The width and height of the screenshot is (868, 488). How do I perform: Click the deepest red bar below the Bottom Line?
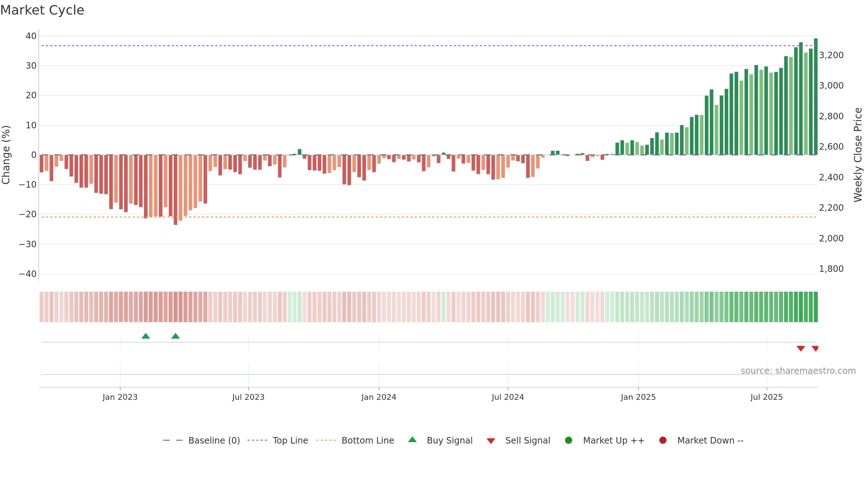[x=175, y=190]
